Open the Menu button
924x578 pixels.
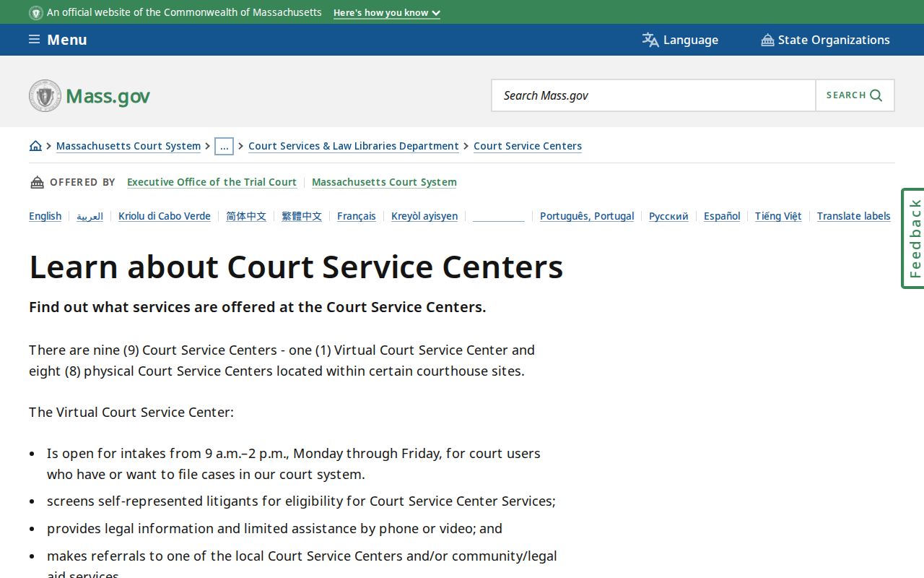click(58, 40)
